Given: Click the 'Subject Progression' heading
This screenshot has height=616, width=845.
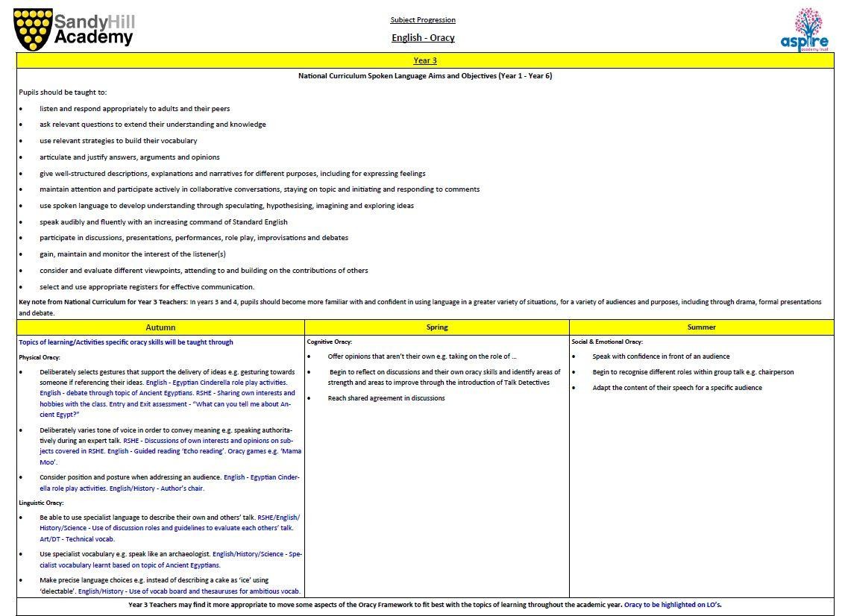Looking at the screenshot, I should click(x=423, y=20).
